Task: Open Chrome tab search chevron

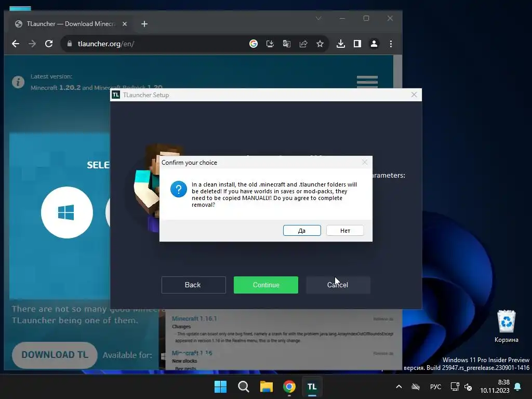Action: [318, 18]
